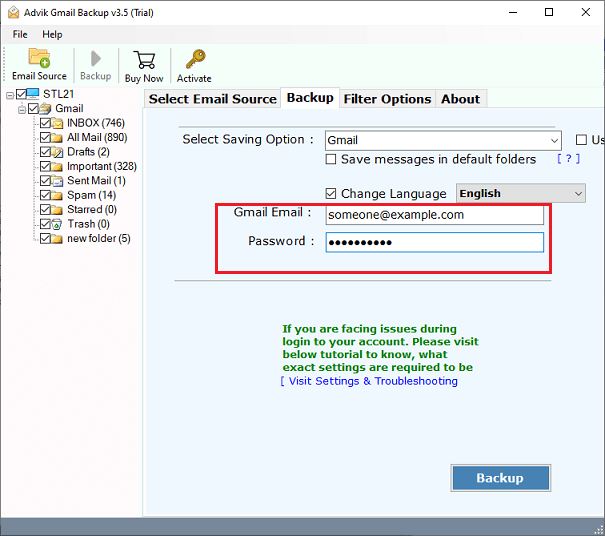605x536 pixels.
Task: Click the Password input field
Action: 434,242
